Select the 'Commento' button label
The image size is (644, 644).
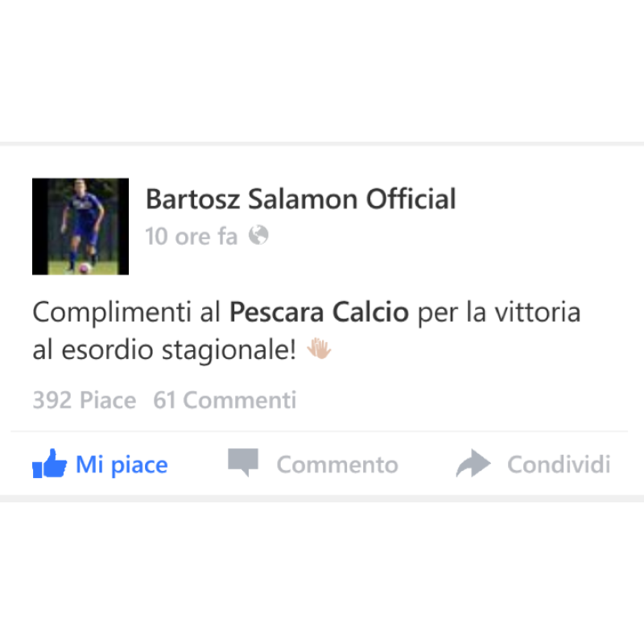337,465
